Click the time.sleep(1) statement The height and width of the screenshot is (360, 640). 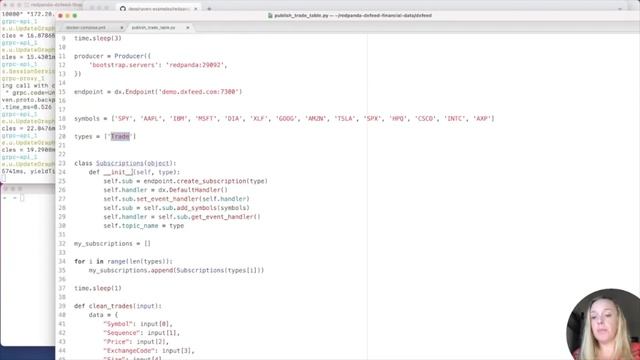98,289
